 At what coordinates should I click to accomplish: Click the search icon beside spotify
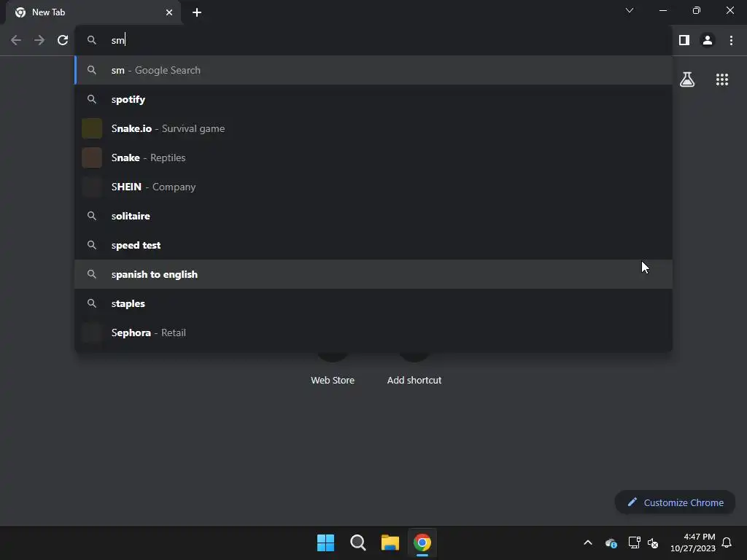[x=92, y=99]
